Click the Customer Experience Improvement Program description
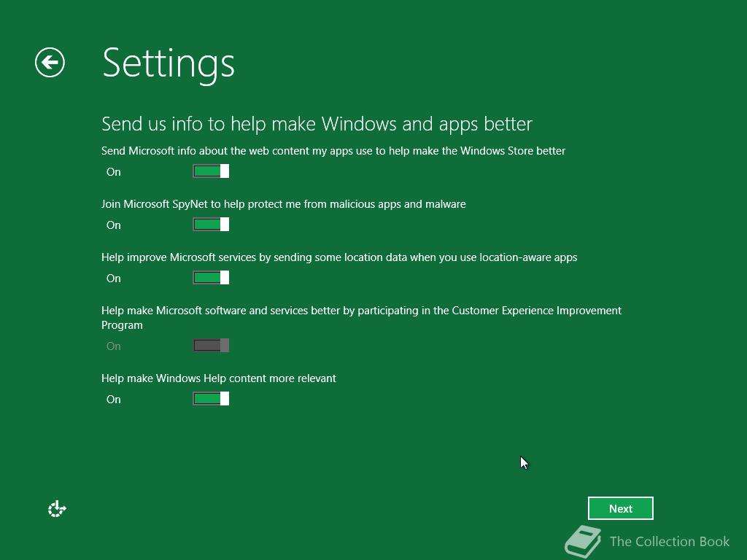This screenshot has width=747, height=560. (x=362, y=318)
